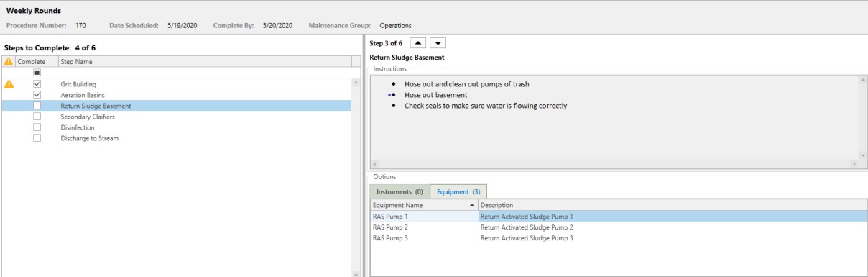
Task: Mark Disinfection step as complete
Action: (x=37, y=127)
